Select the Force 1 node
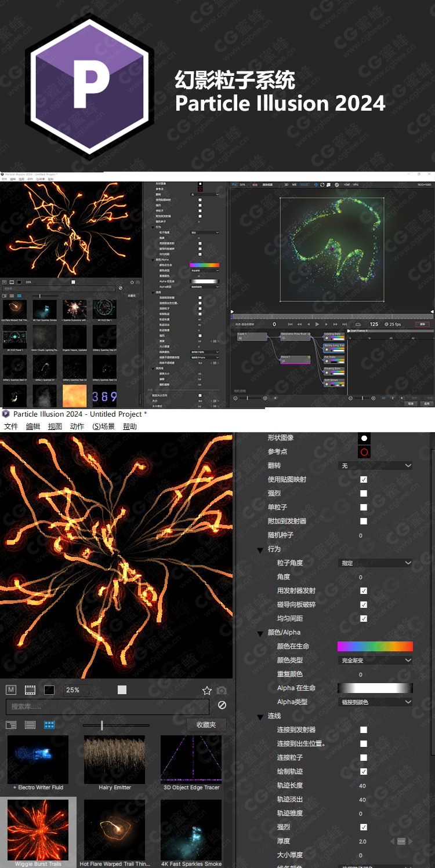 pos(295,359)
